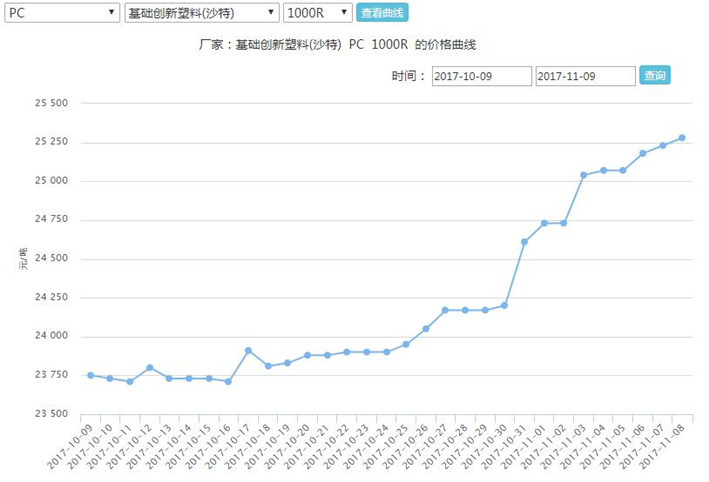Open the 1000R grade dropdown
The height and width of the screenshot is (482, 709).
(x=317, y=13)
